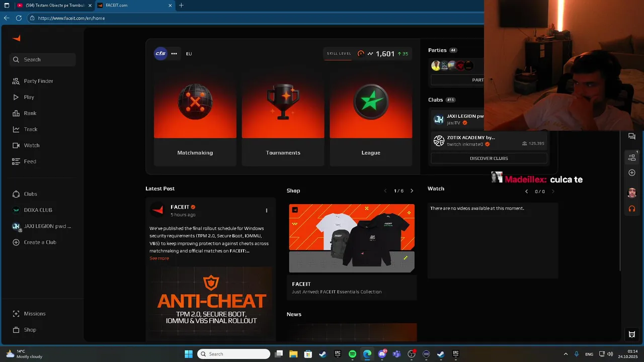Screen dimensions: 644x362
Task: Click the plus icon on the right bar
Action: [x=632, y=173]
